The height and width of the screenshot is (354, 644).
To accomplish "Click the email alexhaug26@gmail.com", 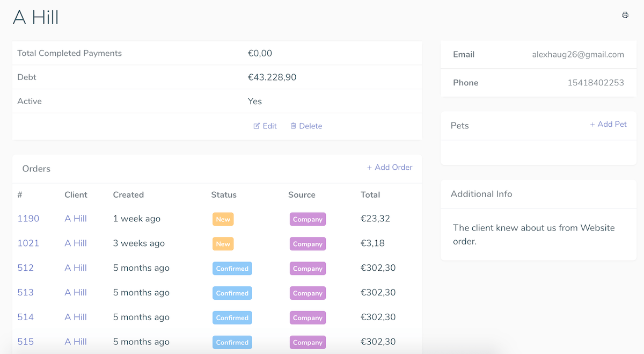I will coord(577,54).
